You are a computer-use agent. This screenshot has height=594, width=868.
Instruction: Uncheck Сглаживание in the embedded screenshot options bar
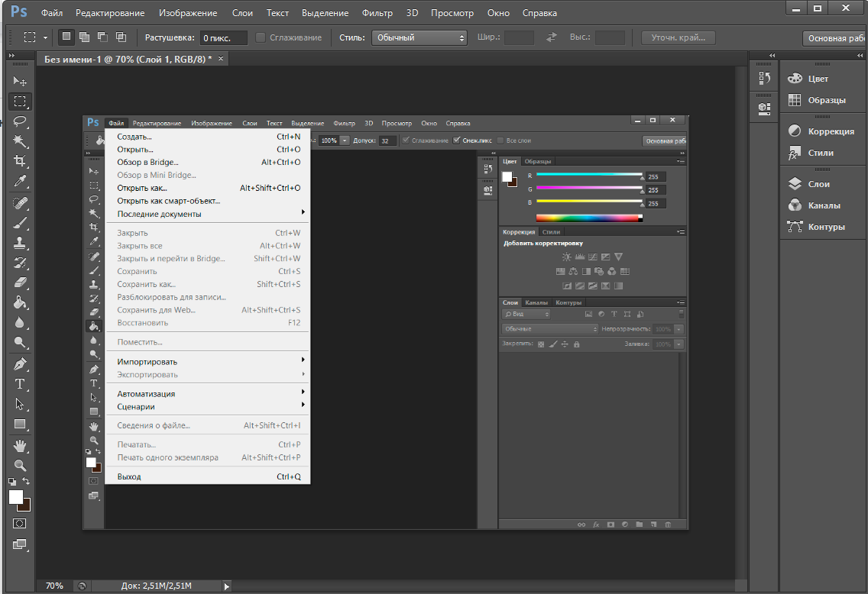point(406,140)
